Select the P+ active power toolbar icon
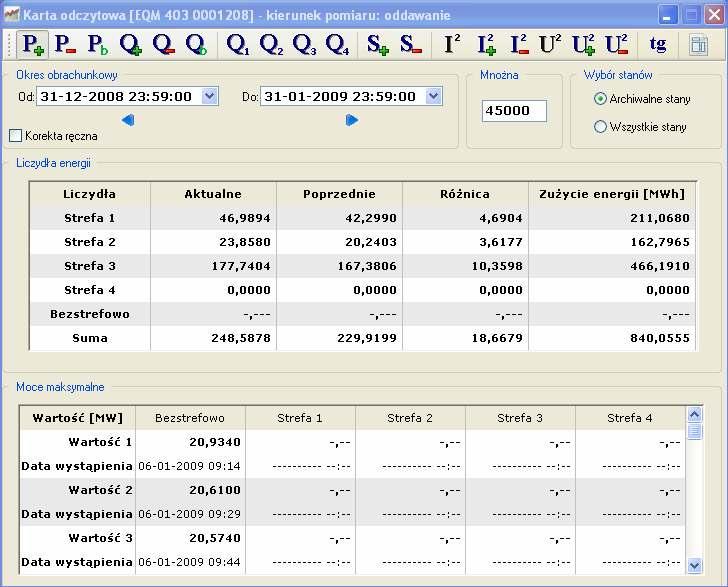This screenshot has width=728, height=587. pyautogui.click(x=33, y=45)
